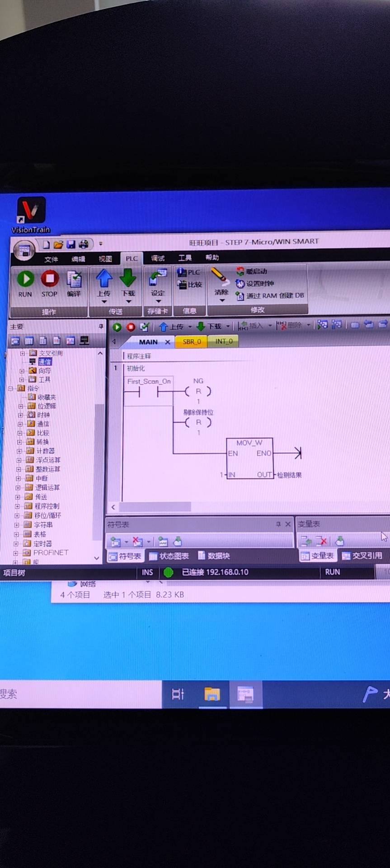Save project with quick-access floppy icon
Viewport: 390px width, 868px height.
point(71,245)
